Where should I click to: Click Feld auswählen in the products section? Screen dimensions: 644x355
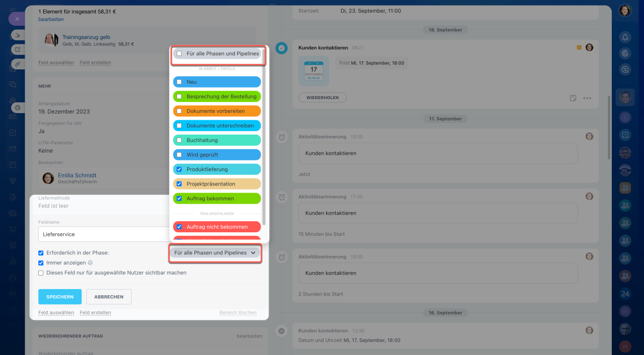coord(56,63)
